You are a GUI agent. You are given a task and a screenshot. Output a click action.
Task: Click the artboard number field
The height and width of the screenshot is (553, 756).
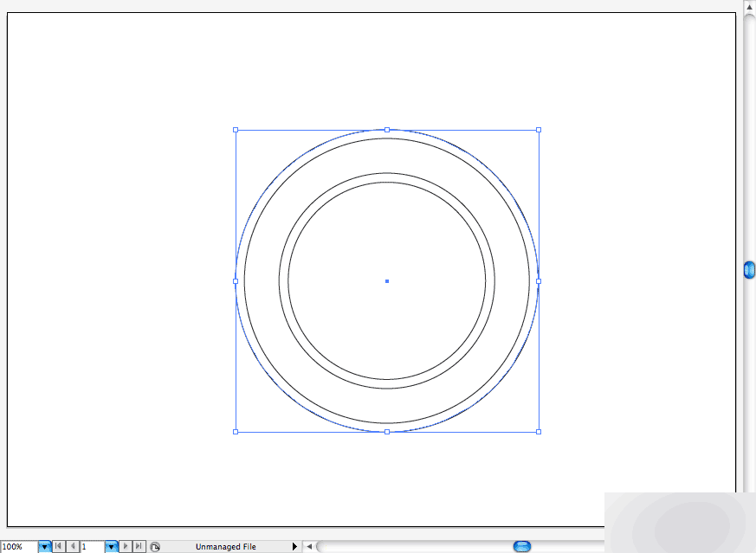click(x=92, y=547)
